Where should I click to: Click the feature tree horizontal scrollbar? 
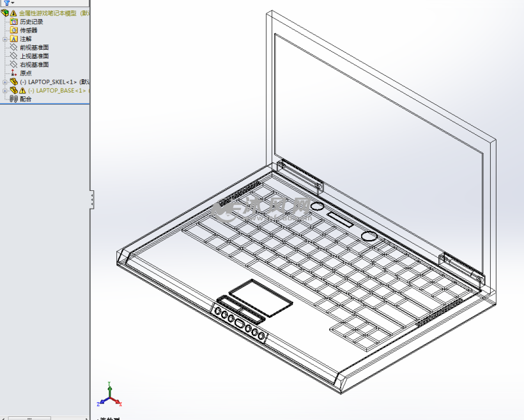29,418
